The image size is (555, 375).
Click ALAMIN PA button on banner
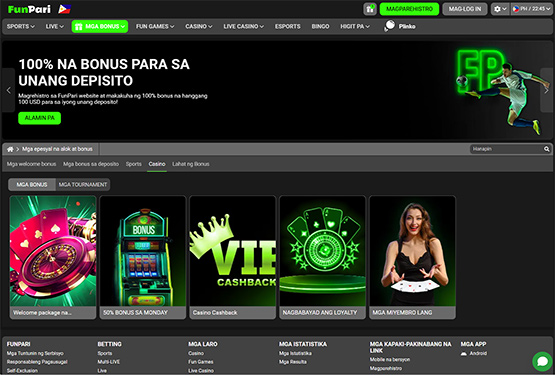point(39,118)
